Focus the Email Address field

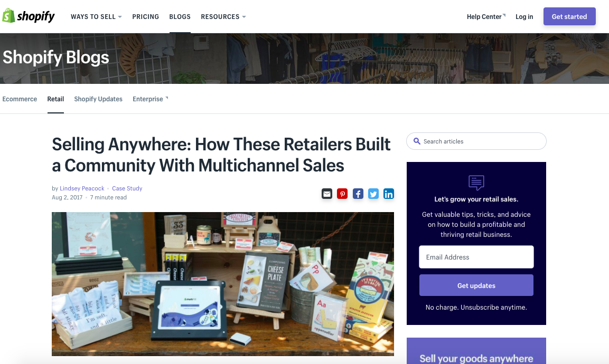coord(476,257)
